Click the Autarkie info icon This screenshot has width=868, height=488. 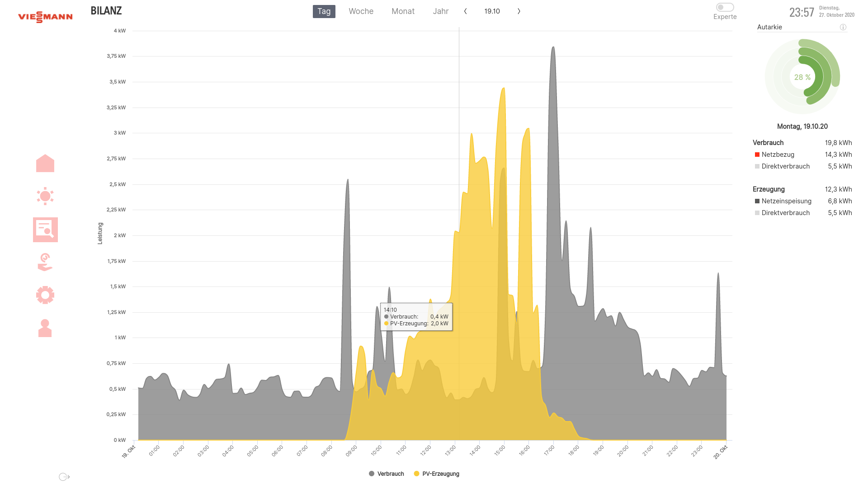click(x=843, y=27)
